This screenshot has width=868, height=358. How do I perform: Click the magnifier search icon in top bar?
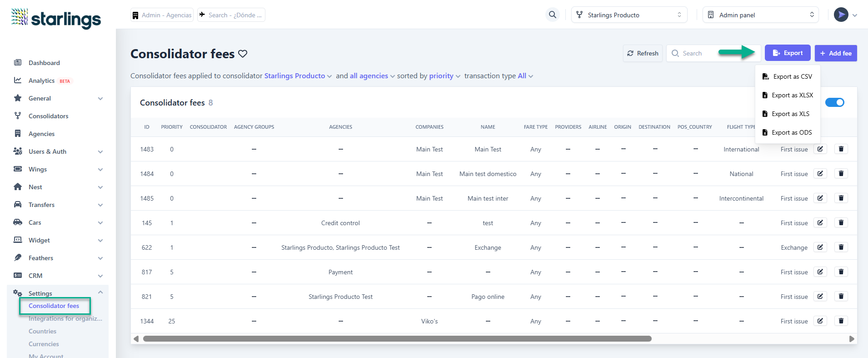click(x=552, y=15)
